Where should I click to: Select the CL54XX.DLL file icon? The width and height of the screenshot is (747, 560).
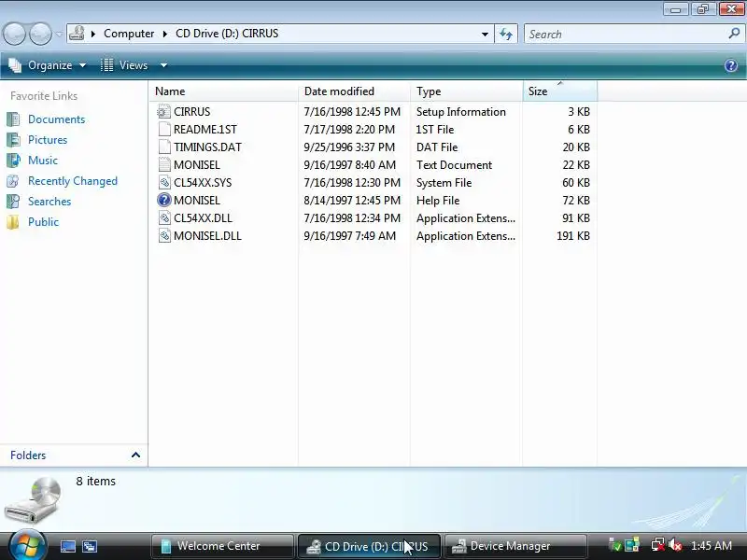click(164, 218)
